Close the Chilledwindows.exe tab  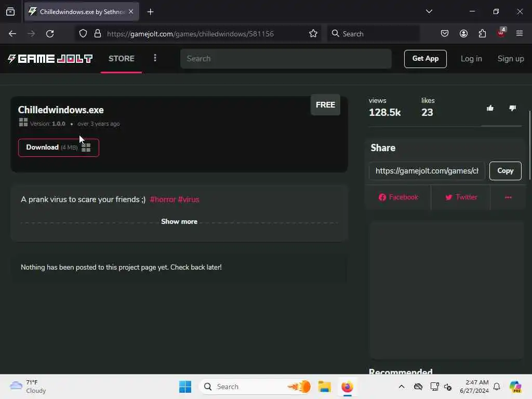tap(131, 11)
